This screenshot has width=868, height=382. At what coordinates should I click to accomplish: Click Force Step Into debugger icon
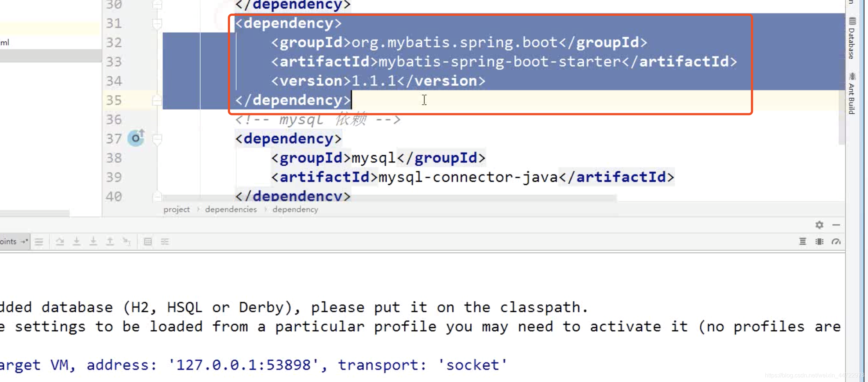click(x=93, y=242)
